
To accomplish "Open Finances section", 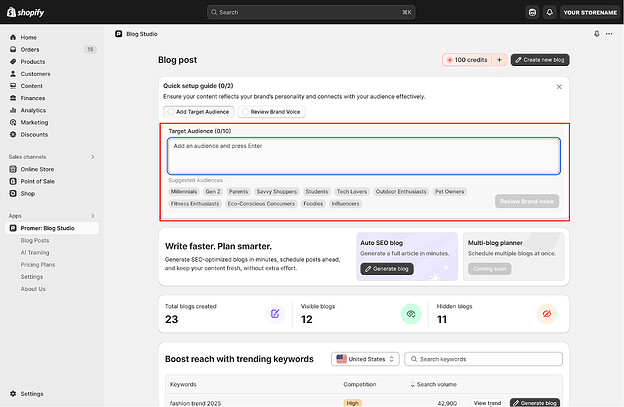I will tap(33, 98).
